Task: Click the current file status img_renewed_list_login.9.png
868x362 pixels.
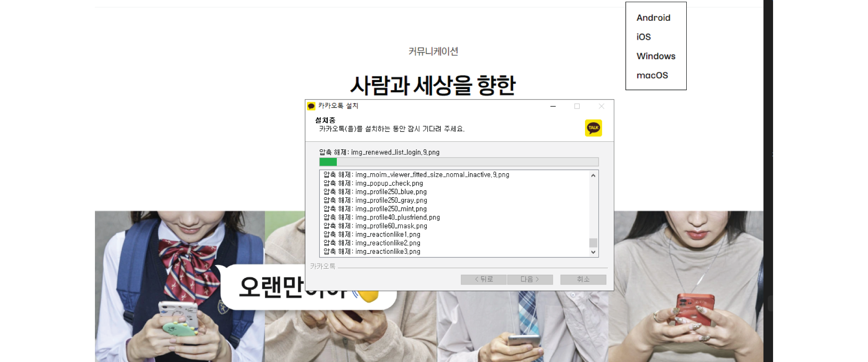Action: tap(379, 152)
